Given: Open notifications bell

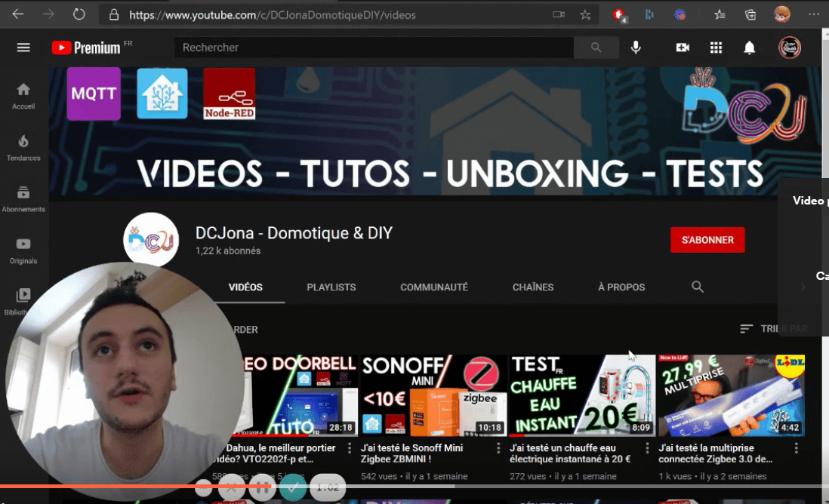Looking at the screenshot, I should (749, 48).
